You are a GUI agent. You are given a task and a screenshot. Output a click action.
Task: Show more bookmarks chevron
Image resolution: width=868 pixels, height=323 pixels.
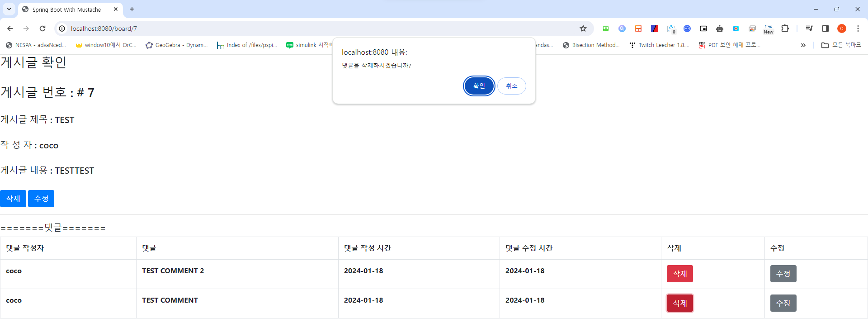803,45
